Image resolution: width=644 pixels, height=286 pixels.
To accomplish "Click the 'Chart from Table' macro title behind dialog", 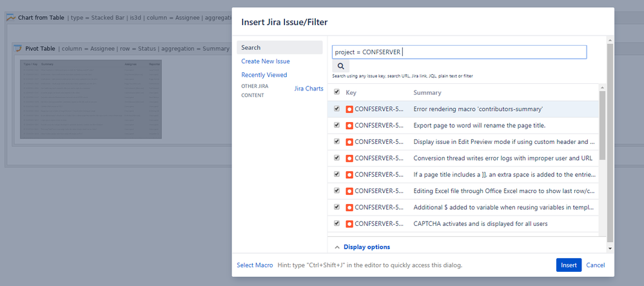I will click(x=41, y=17).
